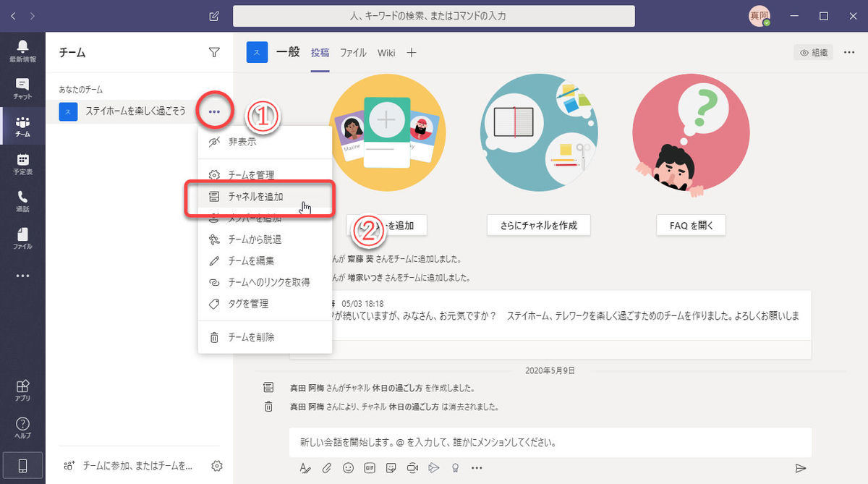The height and width of the screenshot is (484, 868).
Task: Click the FAQ を開く button
Action: (x=691, y=225)
